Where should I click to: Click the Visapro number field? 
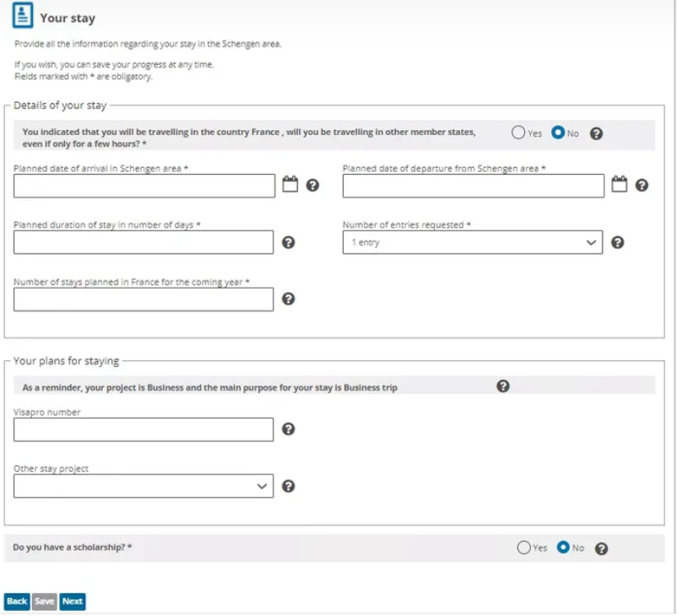pos(144,430)
